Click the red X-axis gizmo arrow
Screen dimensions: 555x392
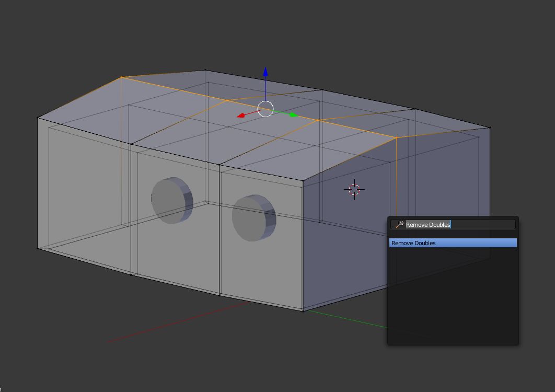[241, 116]
